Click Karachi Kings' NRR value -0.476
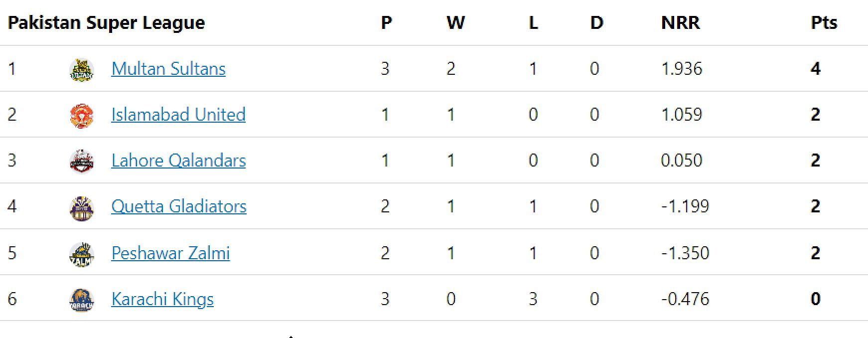868x338 pixels. click(x=685, y=299)
